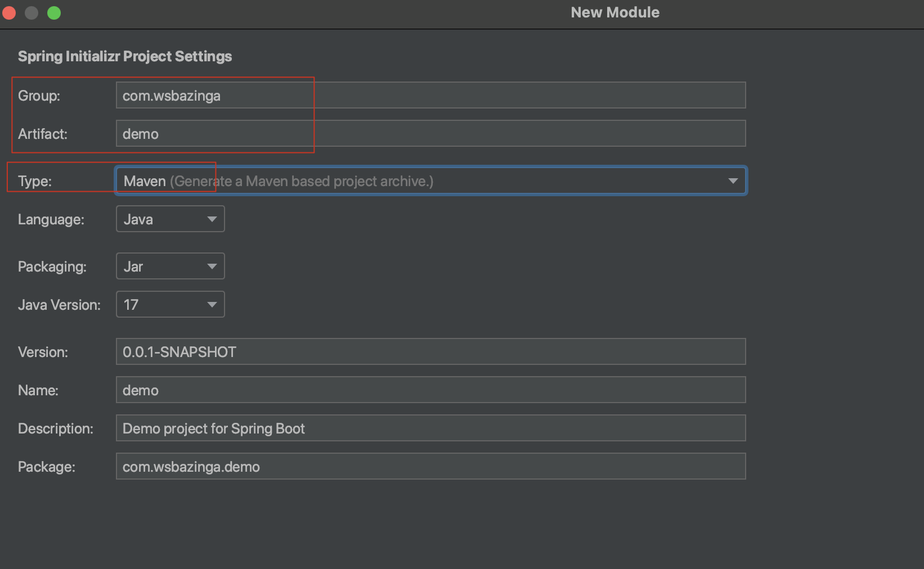Click the Packaging label
Screen dimensions: 924x569
pos(52,267)
